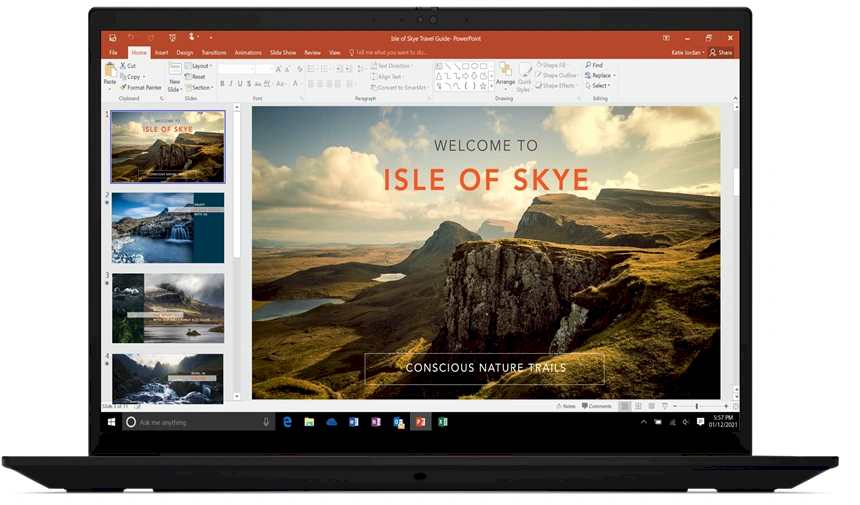Expand the shapes gallery More arrow
This screenshot has height=505, width=860.
coord(491,86)
